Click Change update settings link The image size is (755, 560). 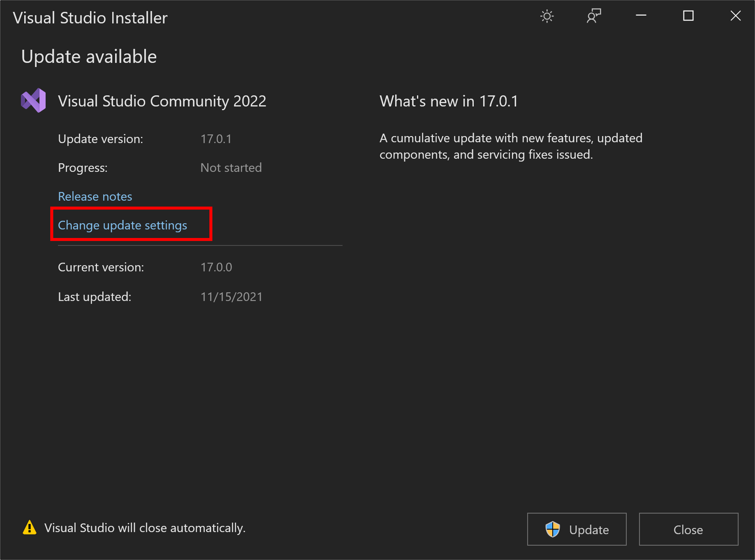(x=123, y=225)
